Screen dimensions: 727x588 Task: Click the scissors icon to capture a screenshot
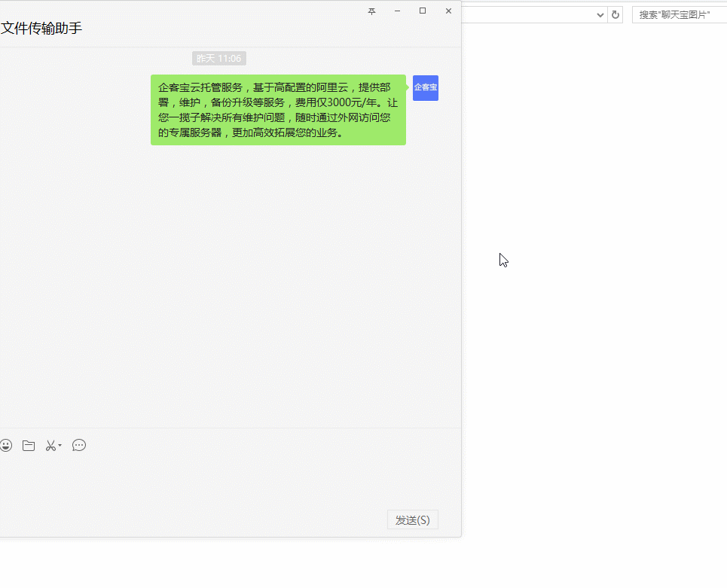[x=50, y=445]
